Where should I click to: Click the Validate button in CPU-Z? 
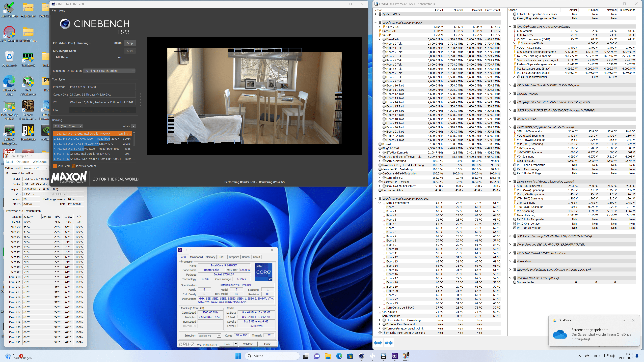pyautogui.click(x=248, y=344)
